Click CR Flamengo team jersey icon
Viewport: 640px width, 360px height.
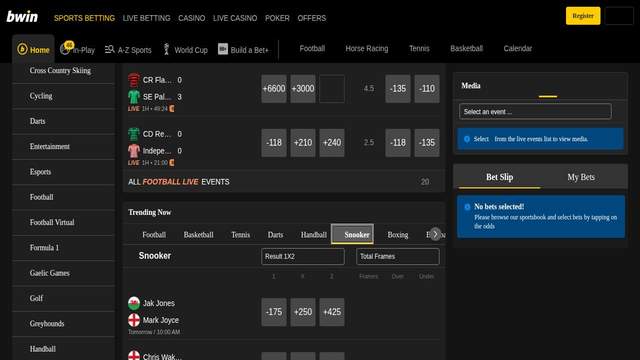tap(134, 80)
